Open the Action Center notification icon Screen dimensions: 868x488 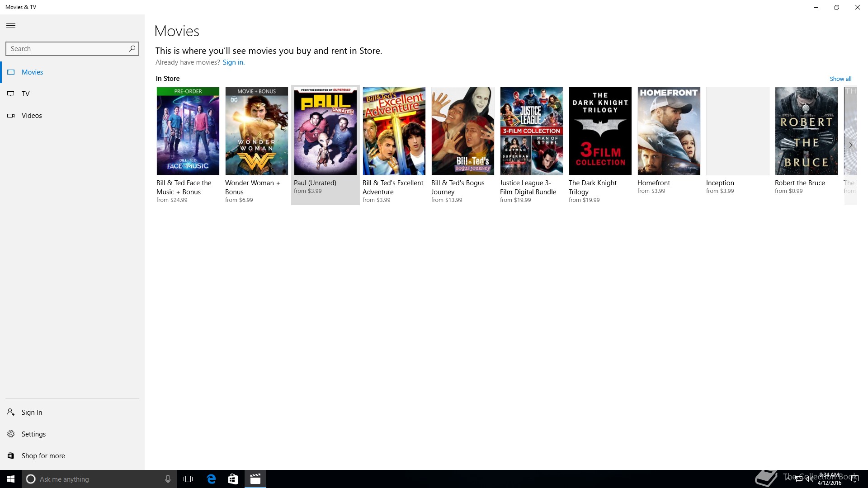click(854, 479)
